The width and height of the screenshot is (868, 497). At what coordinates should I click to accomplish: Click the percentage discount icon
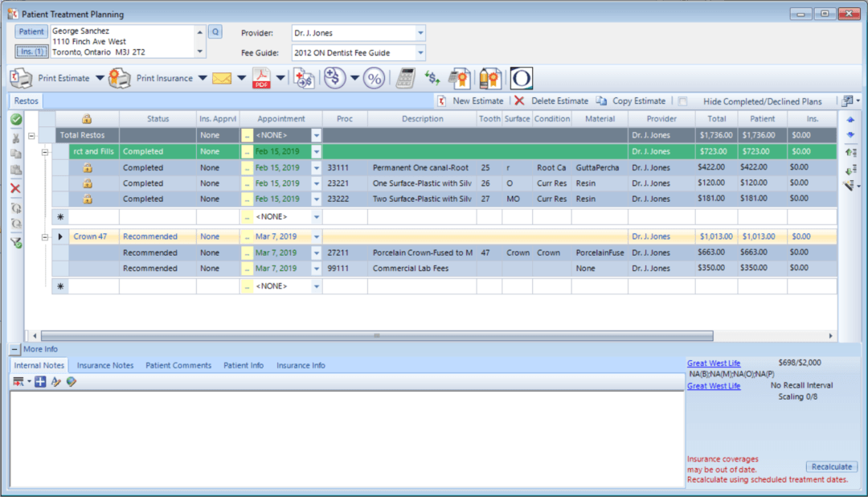click(x=373, y=78)
